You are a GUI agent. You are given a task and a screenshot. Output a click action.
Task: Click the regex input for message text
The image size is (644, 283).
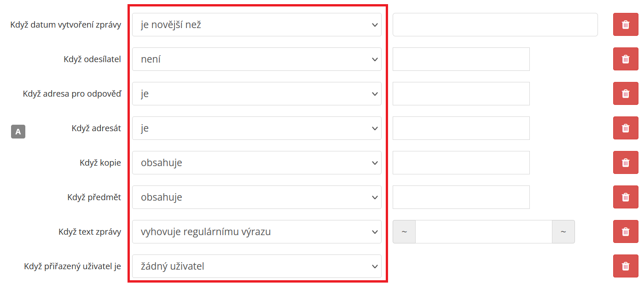(483, 231)
